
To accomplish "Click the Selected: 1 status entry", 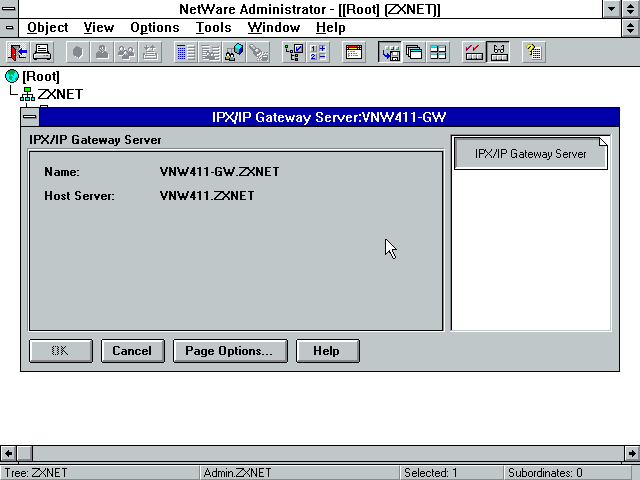I will tap(451, 473).
